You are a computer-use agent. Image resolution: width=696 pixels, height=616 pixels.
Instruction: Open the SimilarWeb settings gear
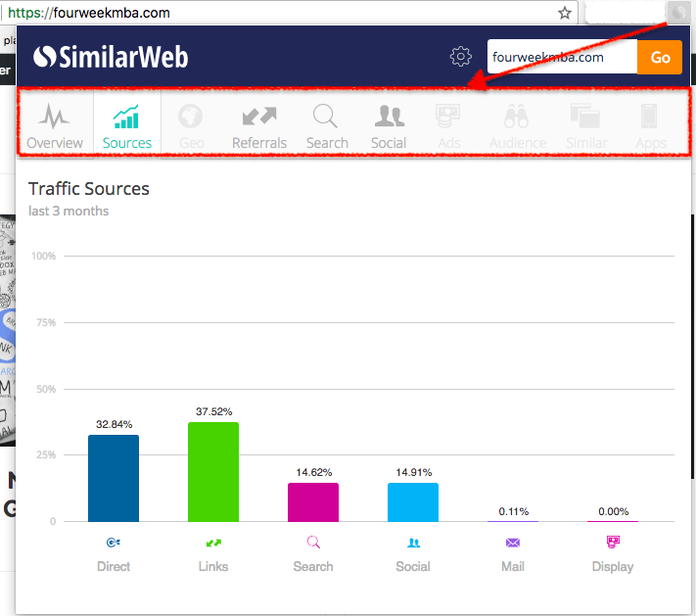pyautogui.click(x=460, y=57)
